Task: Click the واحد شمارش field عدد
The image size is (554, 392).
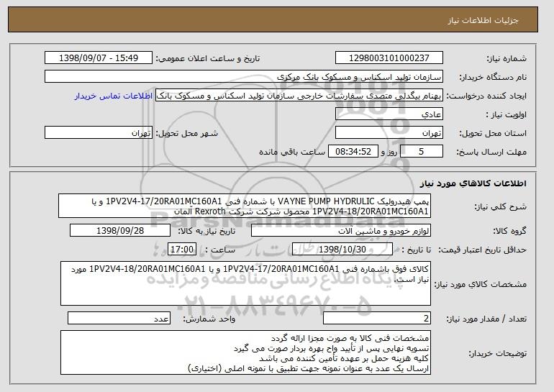Action: coord(119,318)
